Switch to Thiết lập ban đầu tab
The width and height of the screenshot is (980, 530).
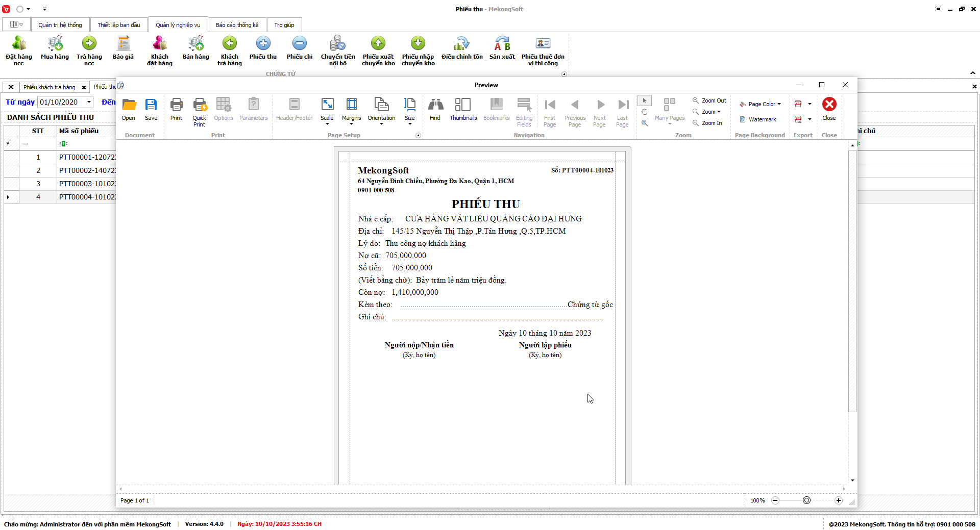click(x=119, y=25)
